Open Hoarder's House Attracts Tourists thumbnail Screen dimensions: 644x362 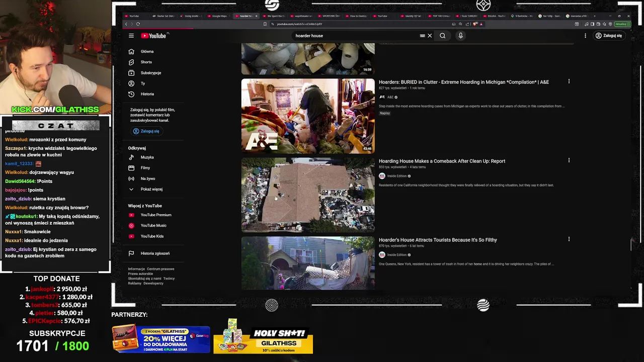308,263
